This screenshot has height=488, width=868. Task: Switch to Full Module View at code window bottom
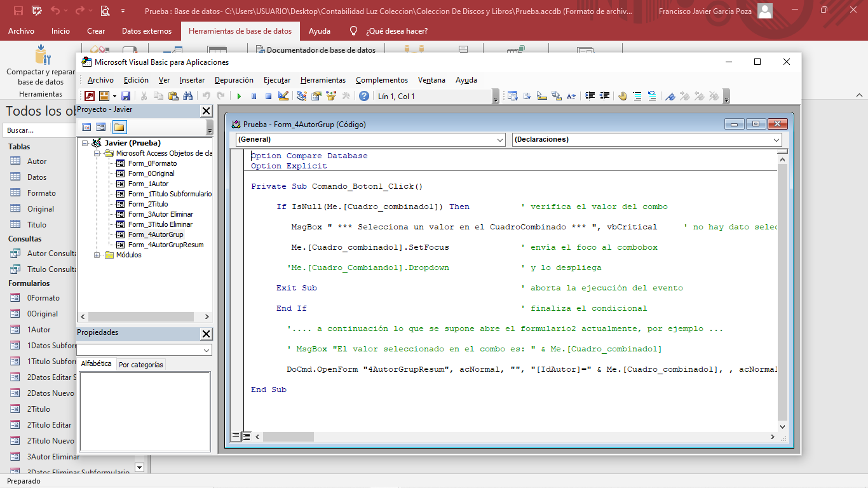246,437
